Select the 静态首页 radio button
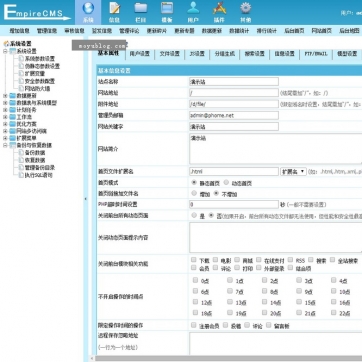 pyautogui.click(x=194, y=183)
